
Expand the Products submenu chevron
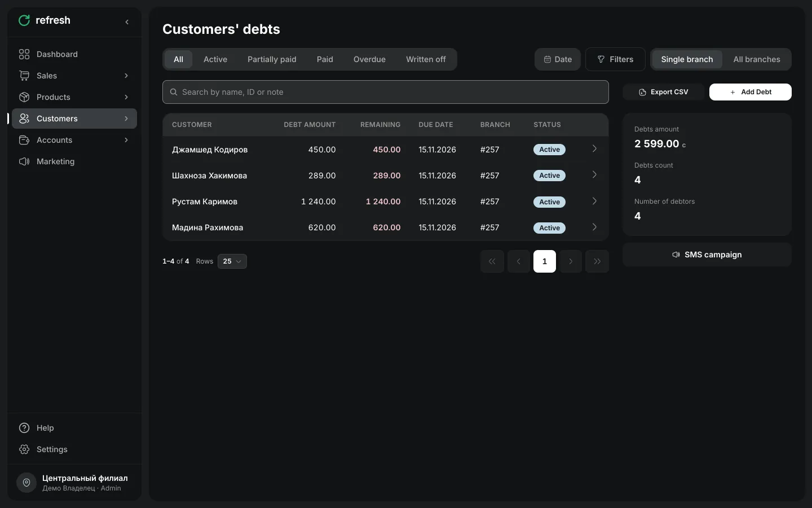point(126,97)
